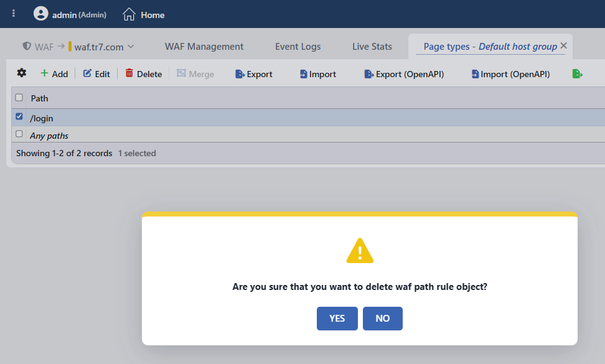Open the table settings gear

[22, 73]
